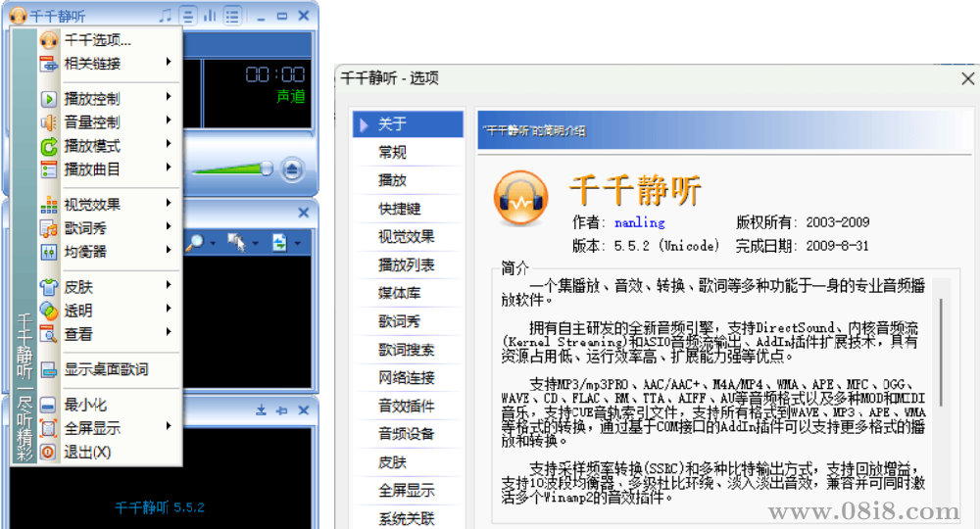Click the fullscreen icon beside 全屏显示
This screenshot has width=980, height=529.
tap(49, 428)
